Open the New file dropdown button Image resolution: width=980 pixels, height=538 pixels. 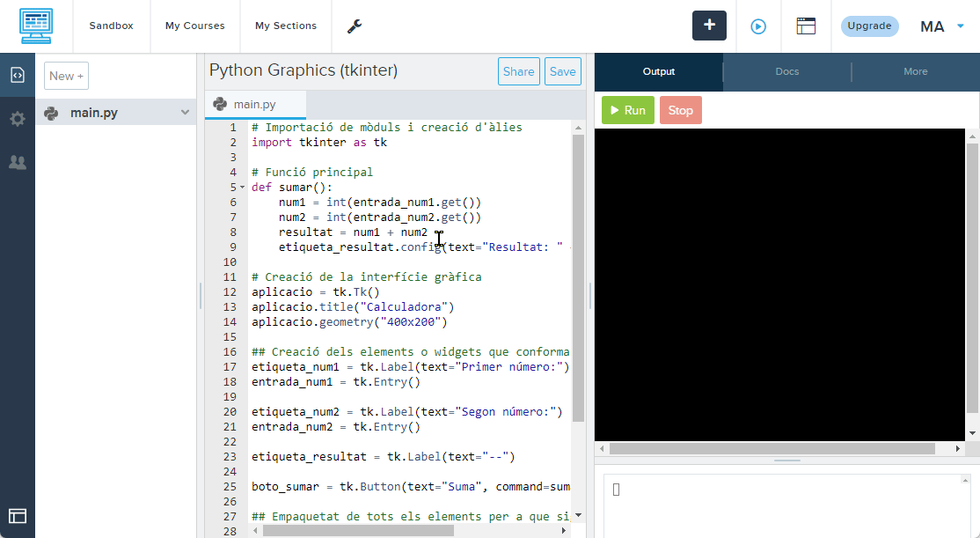[66, 76]
